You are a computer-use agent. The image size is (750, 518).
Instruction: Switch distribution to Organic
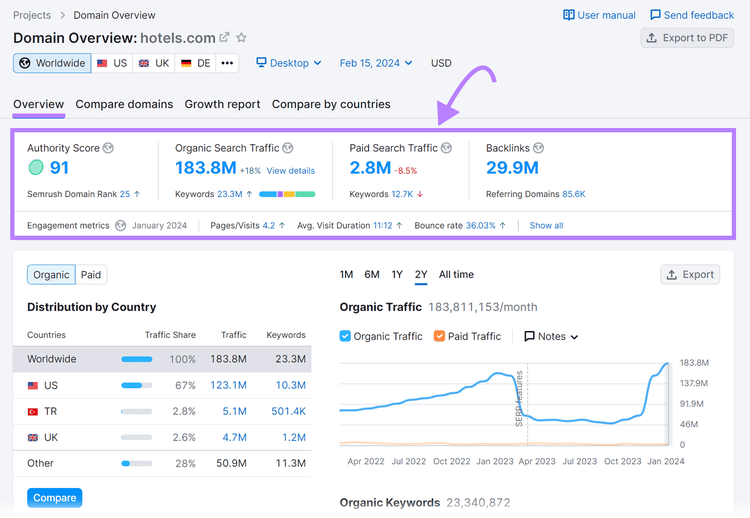[x=51, y=275]
